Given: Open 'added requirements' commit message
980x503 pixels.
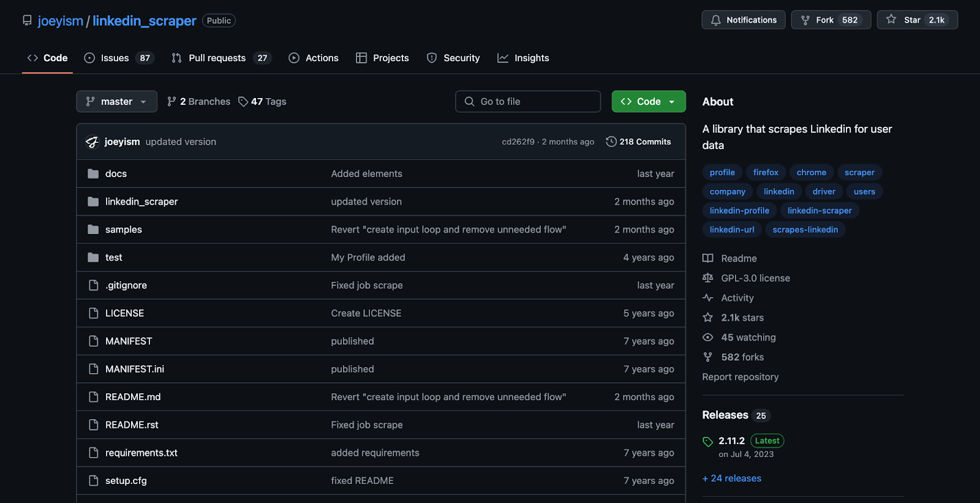Looking at the screenshot, I should click(x=375, y=453).
